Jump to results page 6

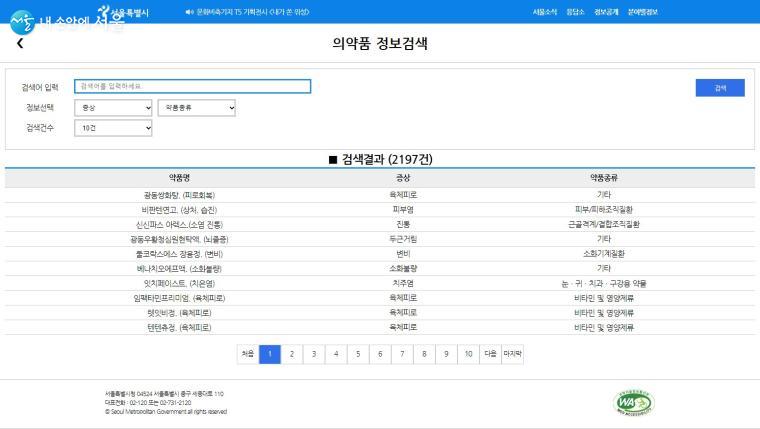[380, 354]
